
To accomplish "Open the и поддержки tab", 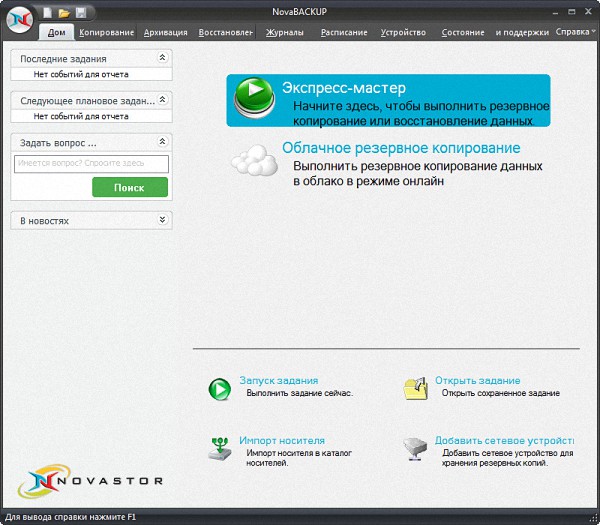I will [522, 33].
